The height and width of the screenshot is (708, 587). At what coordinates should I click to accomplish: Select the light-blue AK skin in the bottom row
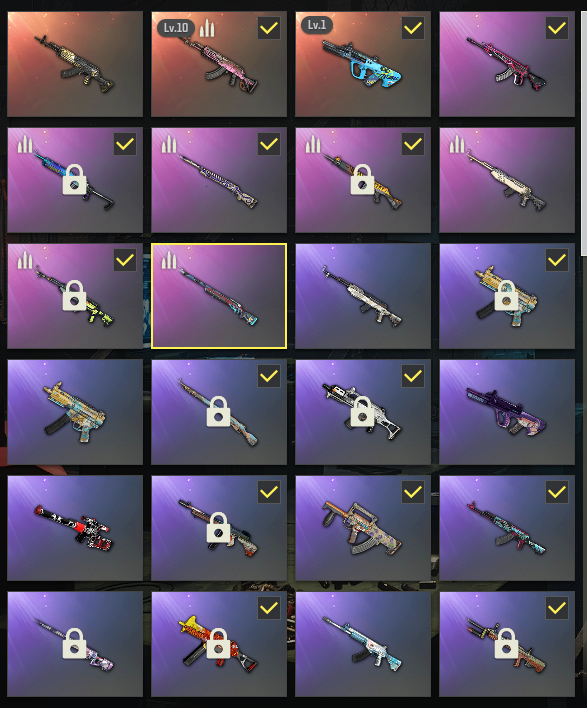(363, 644)
